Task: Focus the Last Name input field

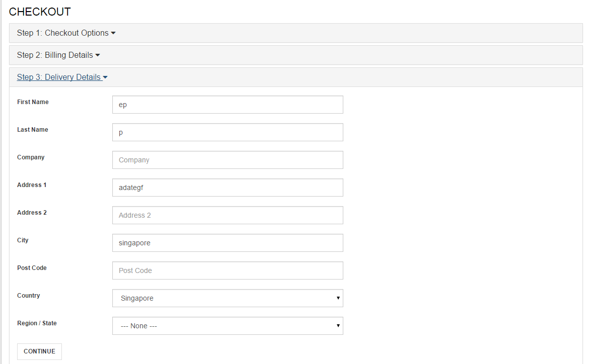Action: tap(228, 132)
